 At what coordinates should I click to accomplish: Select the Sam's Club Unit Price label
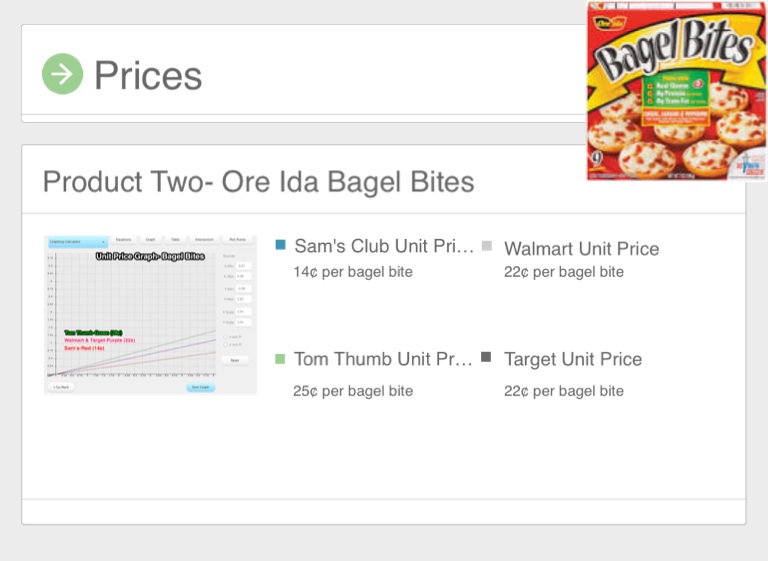coord(384,247)
